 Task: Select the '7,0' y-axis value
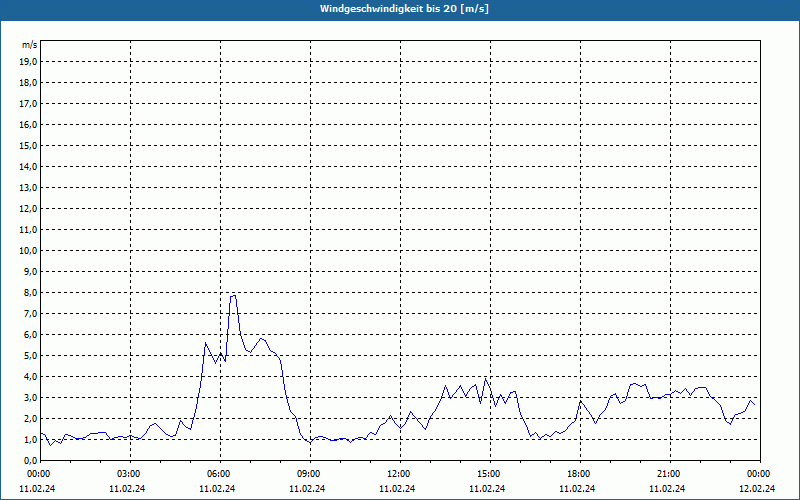point(30,313)
